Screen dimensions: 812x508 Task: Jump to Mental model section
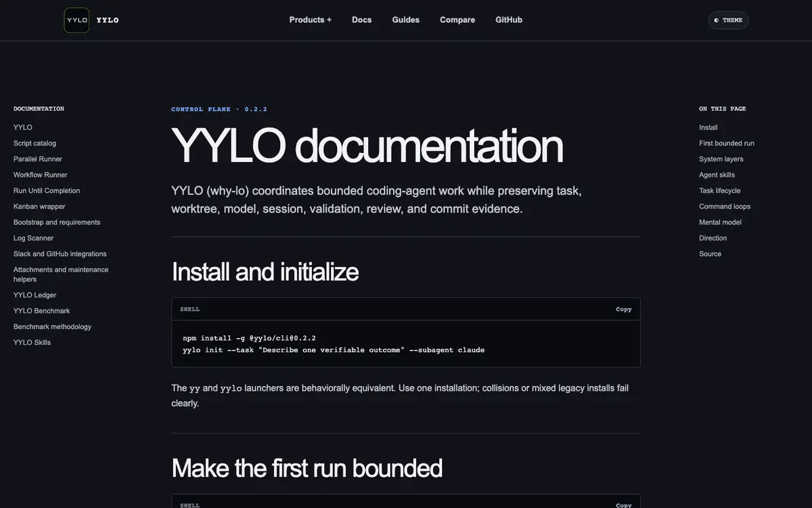pyautogui.click(x=720, y=222)
